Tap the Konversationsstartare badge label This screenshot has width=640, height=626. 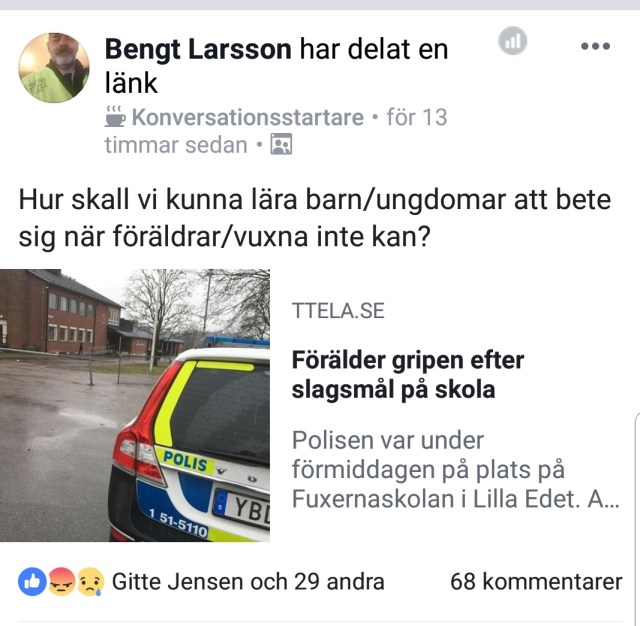(x=247, y=117)
